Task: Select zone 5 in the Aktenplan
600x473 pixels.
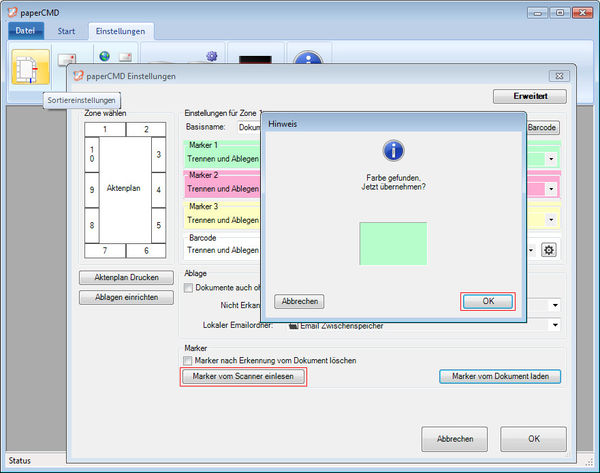Action: [158, 225]
